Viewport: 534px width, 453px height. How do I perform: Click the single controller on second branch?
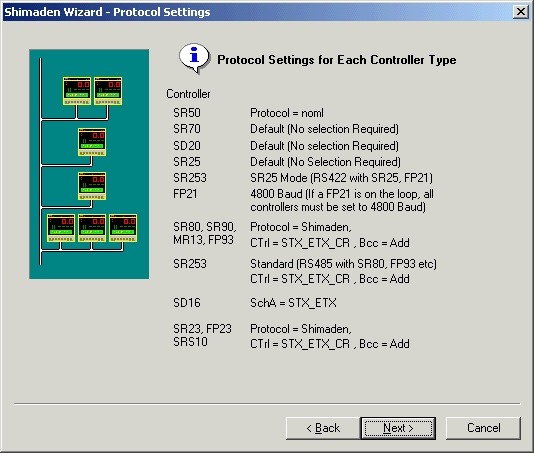[x=92, y=142]
